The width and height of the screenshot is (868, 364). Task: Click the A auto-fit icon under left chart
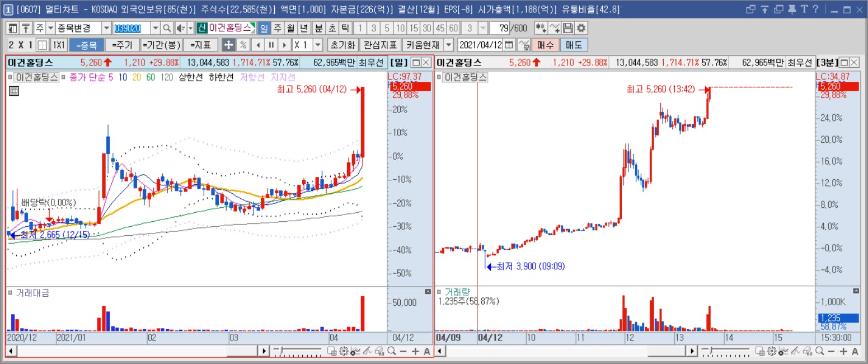(427, 351)
